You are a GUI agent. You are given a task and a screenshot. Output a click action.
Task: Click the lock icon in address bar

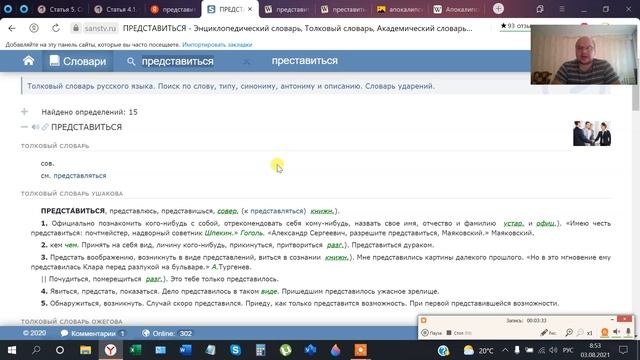pos(76,28)
